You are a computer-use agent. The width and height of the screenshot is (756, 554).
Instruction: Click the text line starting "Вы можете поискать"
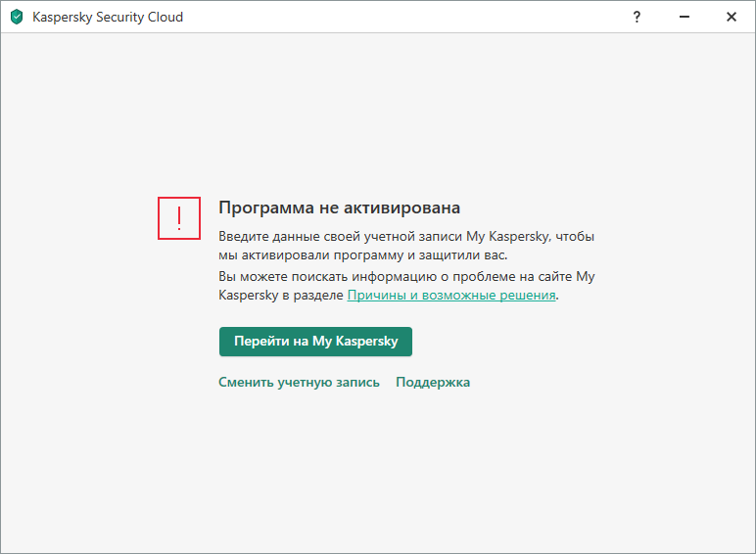pyautogui.click(x=406, y=276)
